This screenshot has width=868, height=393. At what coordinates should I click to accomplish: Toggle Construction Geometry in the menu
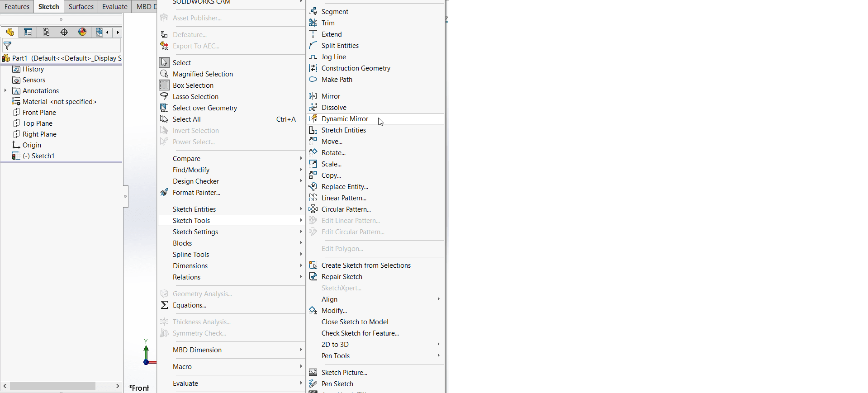click(x=356, y=68)
